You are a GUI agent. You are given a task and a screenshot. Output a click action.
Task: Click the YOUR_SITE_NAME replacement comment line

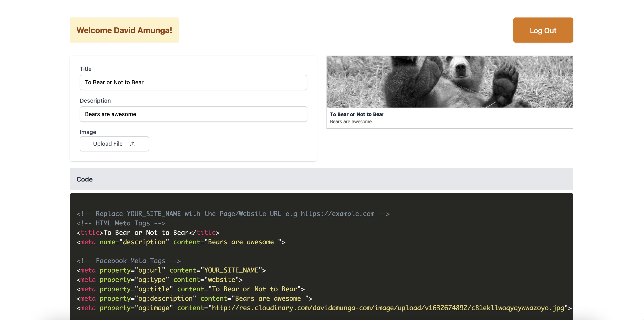click(x=233, y=214)
